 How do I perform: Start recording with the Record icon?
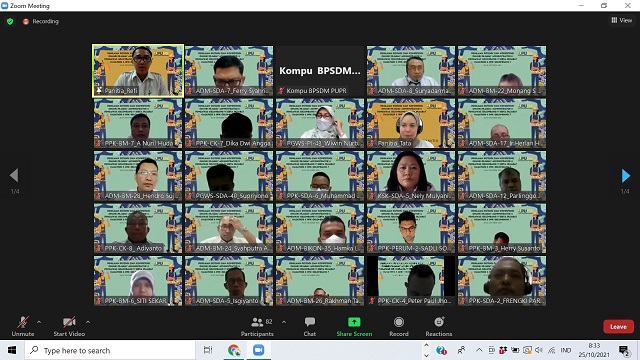pyautogui.click(x=399, y=322)
